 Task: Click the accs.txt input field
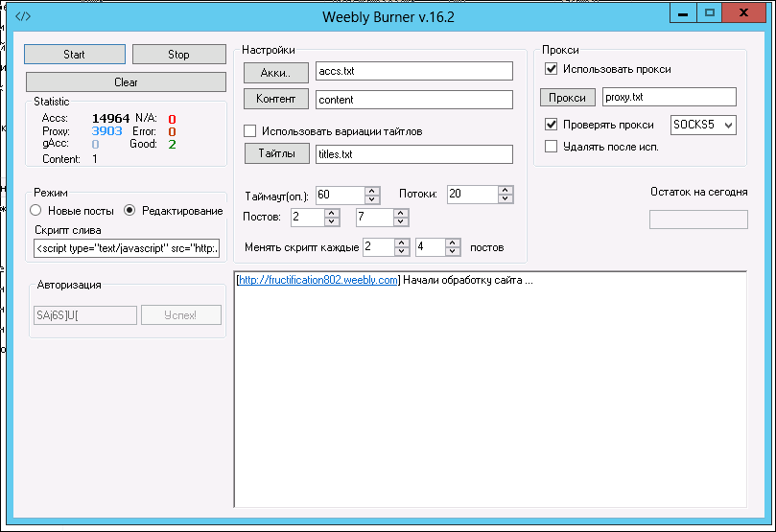point(414,71)
